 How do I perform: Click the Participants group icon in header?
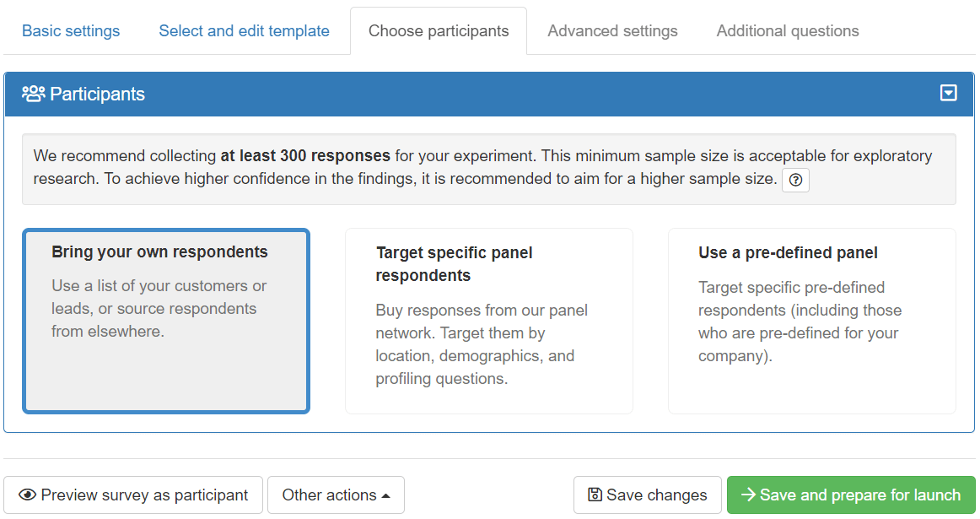[33, 94]
